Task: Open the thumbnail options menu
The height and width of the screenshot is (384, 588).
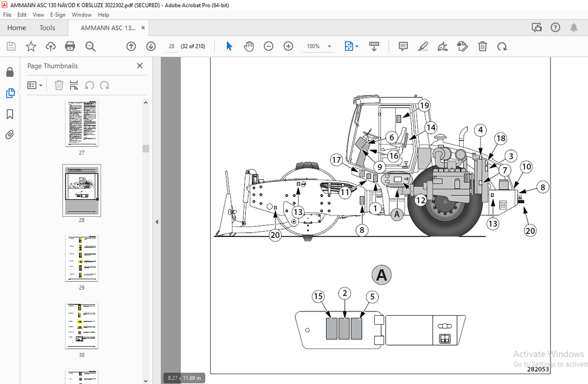Action: pos(35,85)
